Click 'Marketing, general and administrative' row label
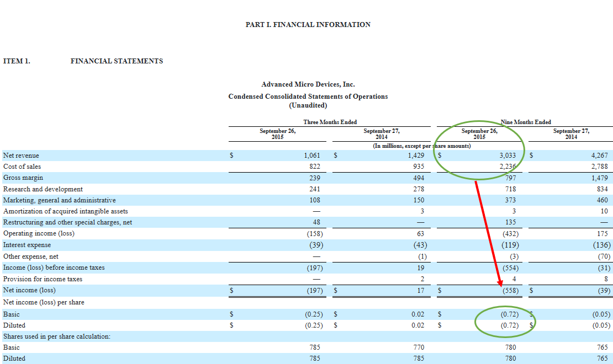Viewport: 613px width, 364px height. (x=60, y=200)
